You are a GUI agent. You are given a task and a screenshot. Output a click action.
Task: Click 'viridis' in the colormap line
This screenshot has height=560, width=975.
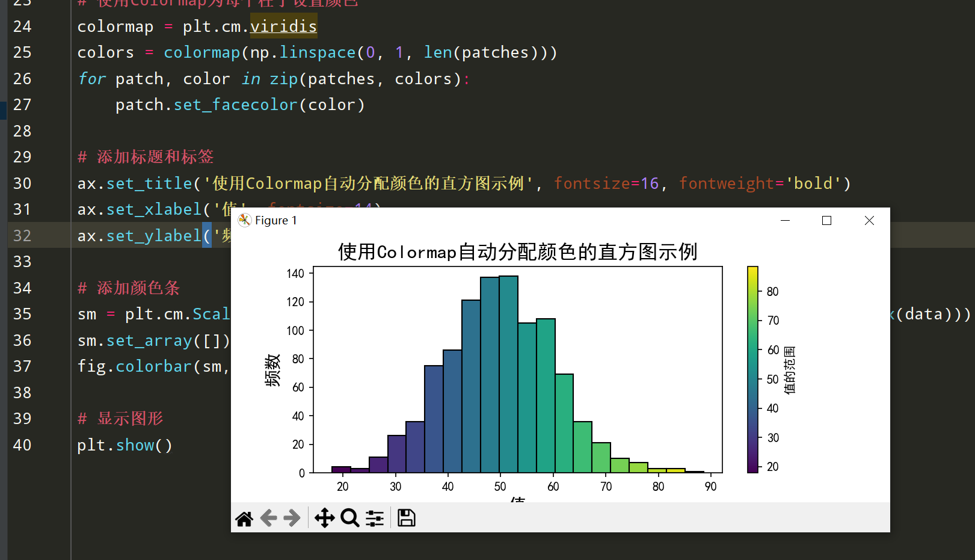point(283,26)
